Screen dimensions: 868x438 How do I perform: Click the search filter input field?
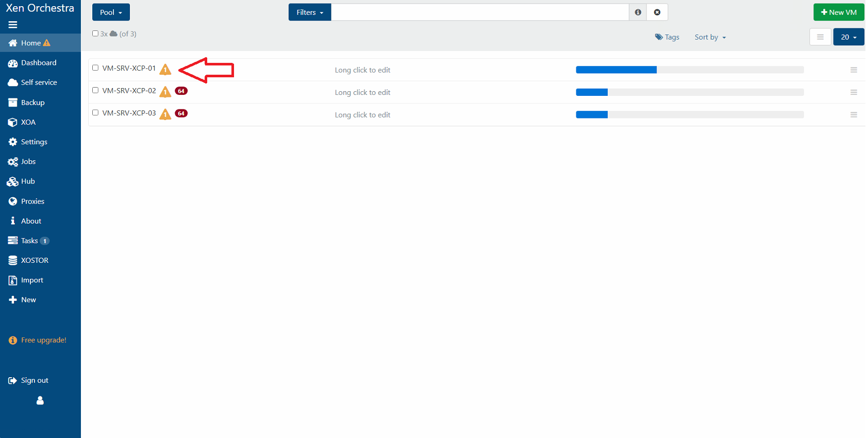point(480,12)
